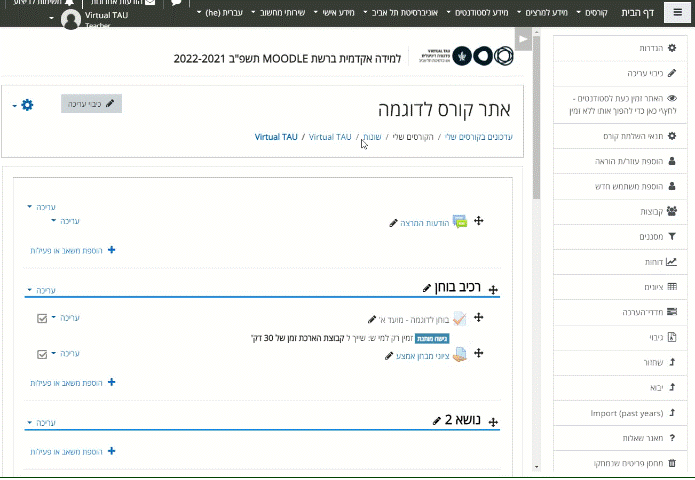Open קורסים menu in top navigation
Screen dimensions: 695x480
593,12
